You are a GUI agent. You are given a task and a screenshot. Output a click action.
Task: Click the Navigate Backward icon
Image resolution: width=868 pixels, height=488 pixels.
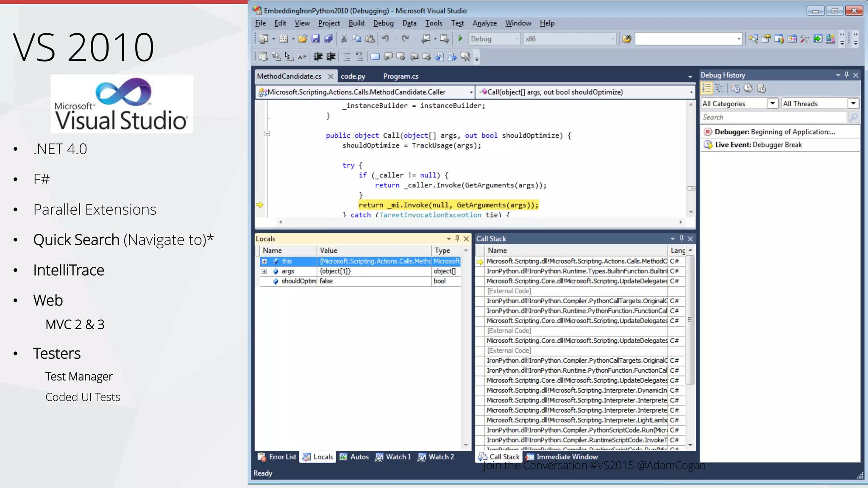pos(426,39)
